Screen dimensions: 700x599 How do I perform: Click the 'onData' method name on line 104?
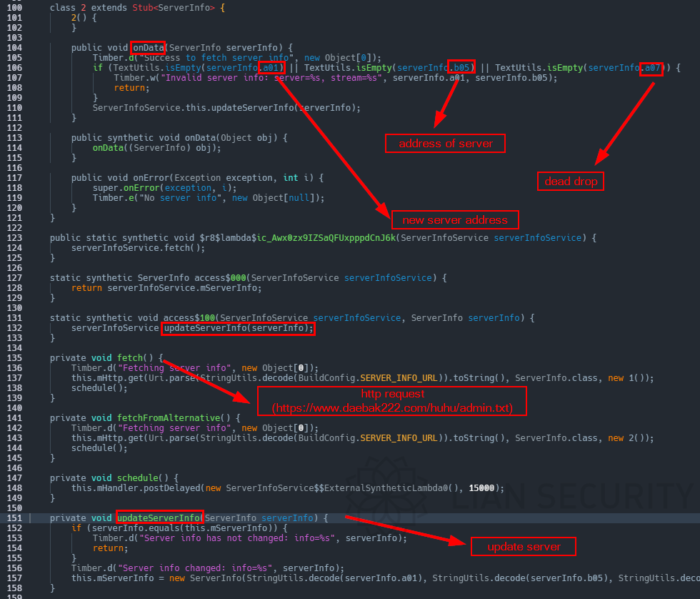pyautogui.click(x=149, y=48)
